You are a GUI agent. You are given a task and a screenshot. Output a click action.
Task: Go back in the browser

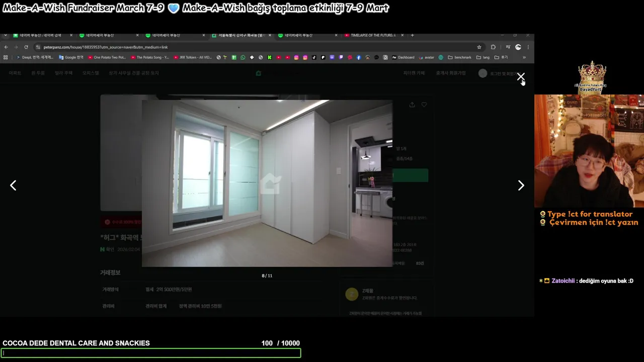(6, 47)
